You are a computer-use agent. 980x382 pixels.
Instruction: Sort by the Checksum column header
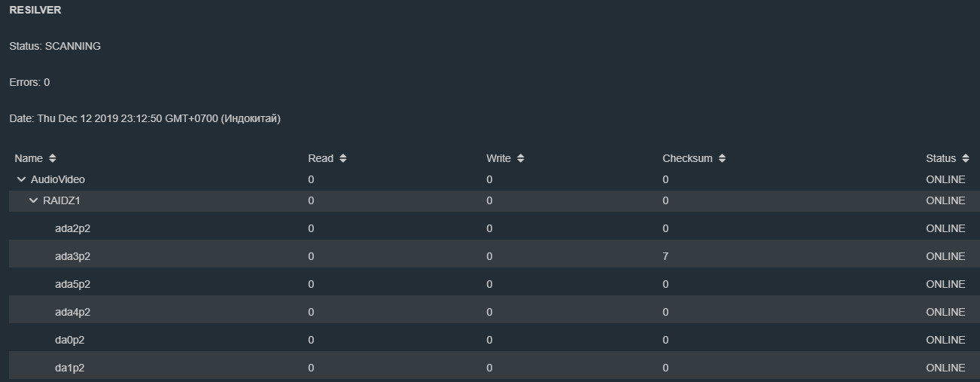coord(686,158)
